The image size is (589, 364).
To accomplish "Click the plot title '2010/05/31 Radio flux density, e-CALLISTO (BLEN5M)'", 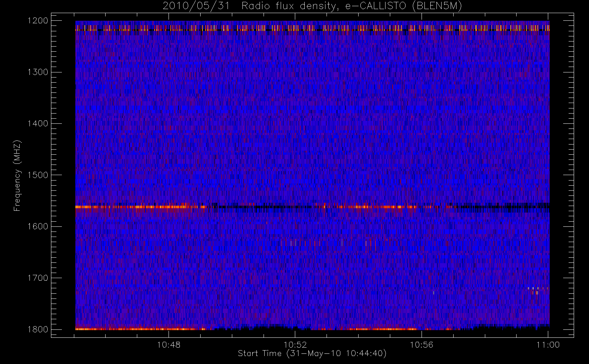I will (x=312, y=6).
